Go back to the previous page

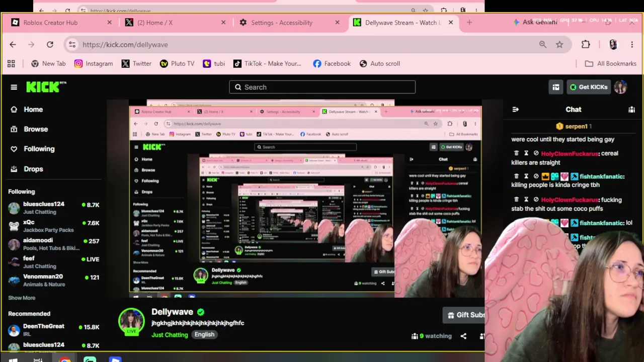(x=13, y=45)
